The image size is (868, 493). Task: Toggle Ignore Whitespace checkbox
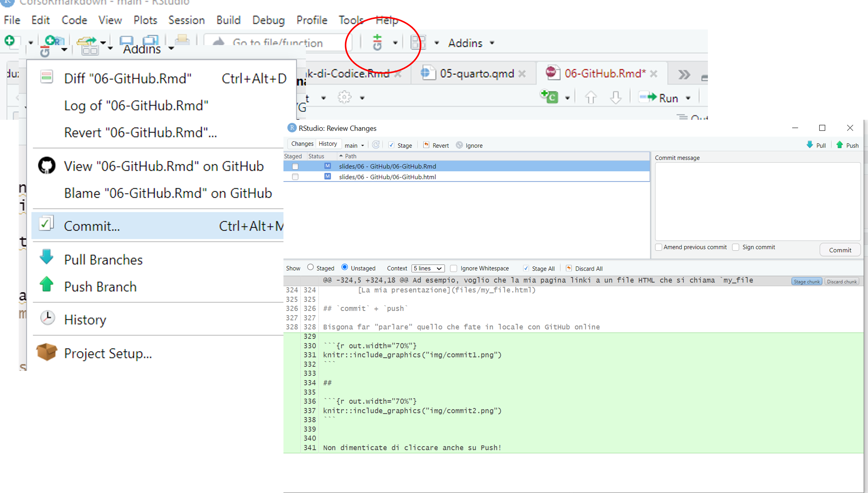(x=454, y=268)
